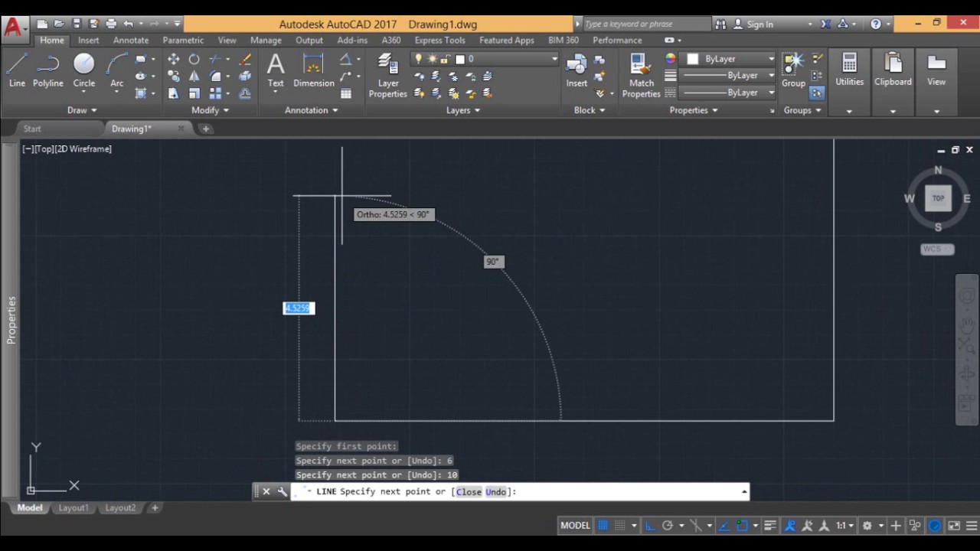
Task: Toggle Object Snap Tracking in status bar
Action: [x=724, y=526]
